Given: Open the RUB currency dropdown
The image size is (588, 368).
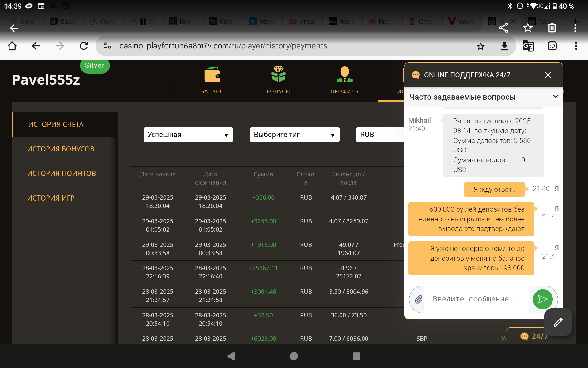Looking at the screenshot, I should coord(380,135).
